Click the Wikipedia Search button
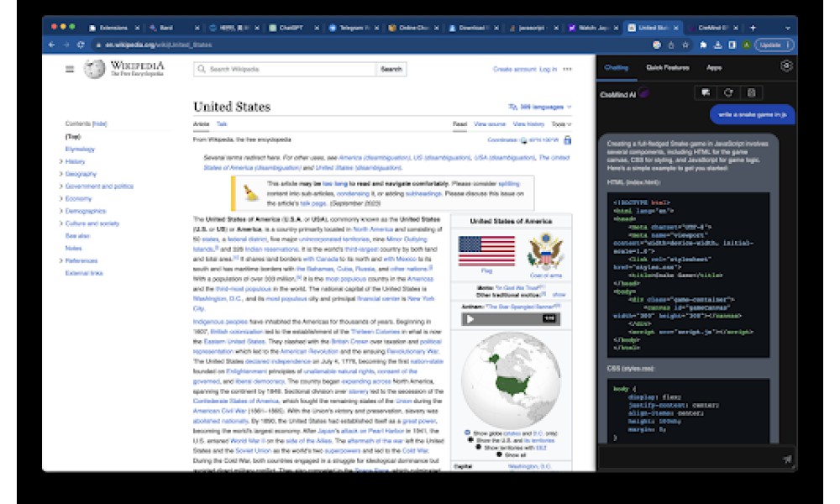The width and height of the screenshot is (840, 504). 391,69
